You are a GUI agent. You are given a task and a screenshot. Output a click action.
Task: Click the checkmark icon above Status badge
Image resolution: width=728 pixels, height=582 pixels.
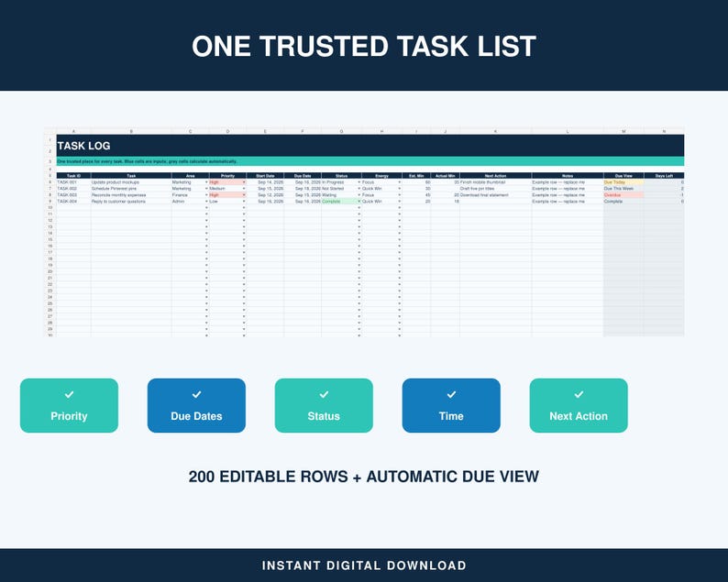click(324, 394)
